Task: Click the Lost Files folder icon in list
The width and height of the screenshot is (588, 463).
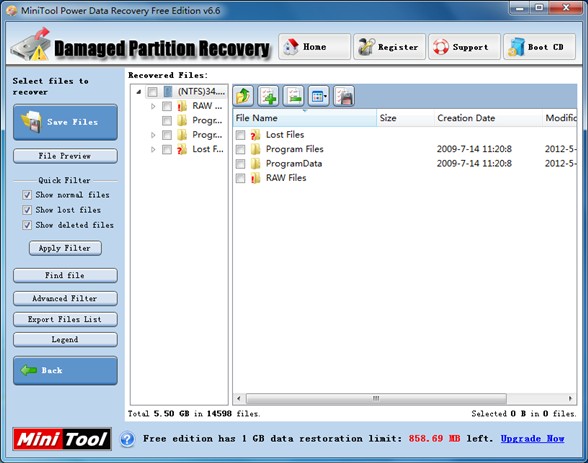Action: (x=255, y=135)
